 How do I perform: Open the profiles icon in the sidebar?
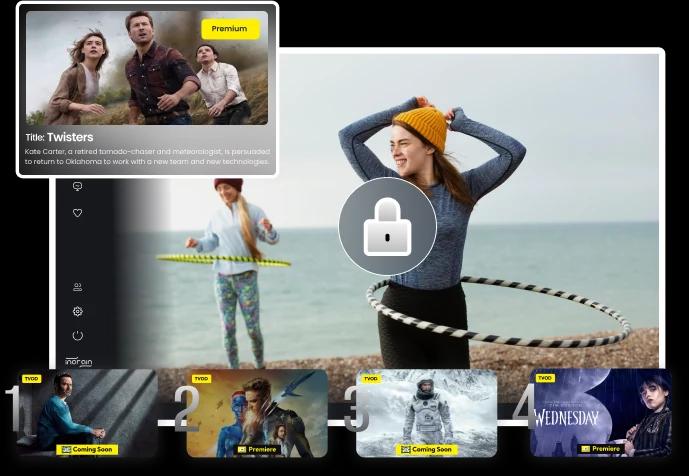78,287
